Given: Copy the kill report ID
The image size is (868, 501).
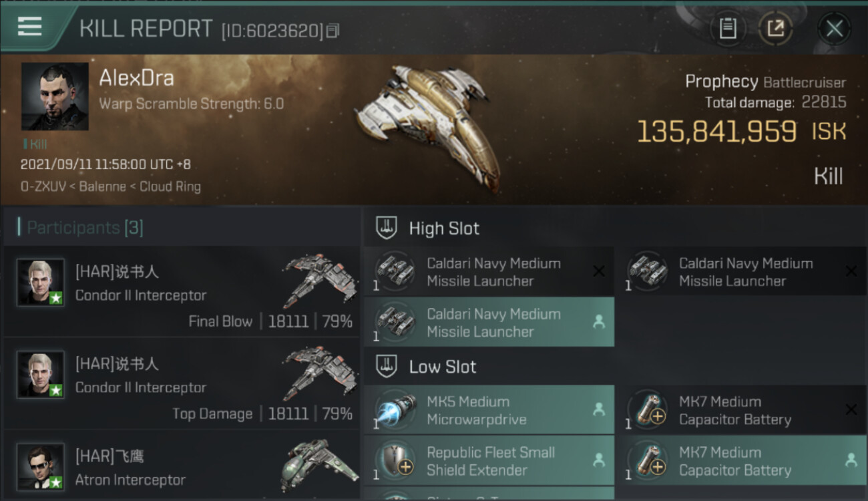Looking at the screenshot, I should point(333,30).
